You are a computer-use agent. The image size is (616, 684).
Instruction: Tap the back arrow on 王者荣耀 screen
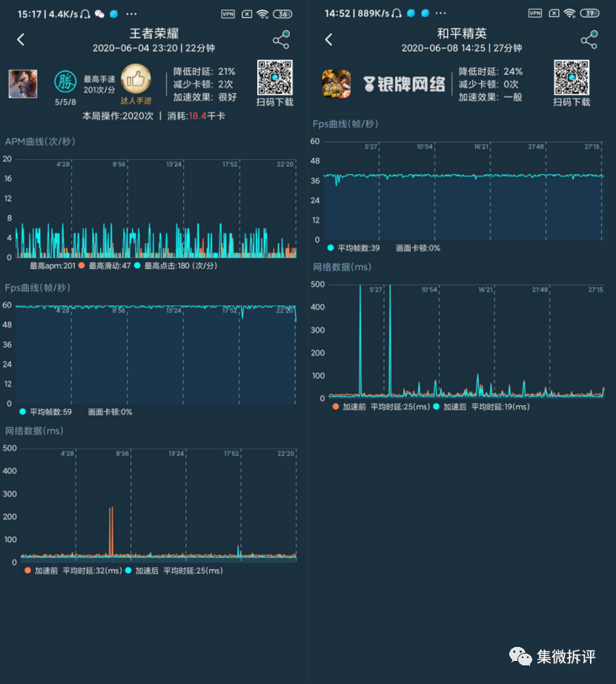tap(21, 40)
